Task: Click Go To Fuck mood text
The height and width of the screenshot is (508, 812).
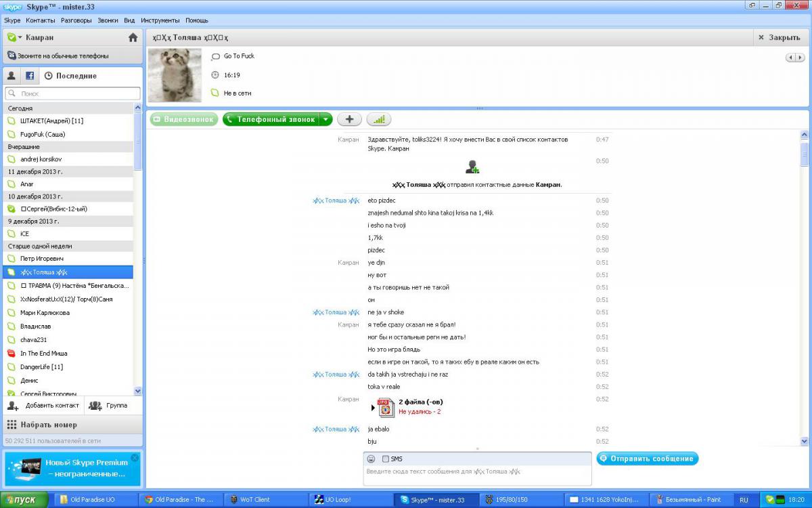Action: (x=239, y=56)
